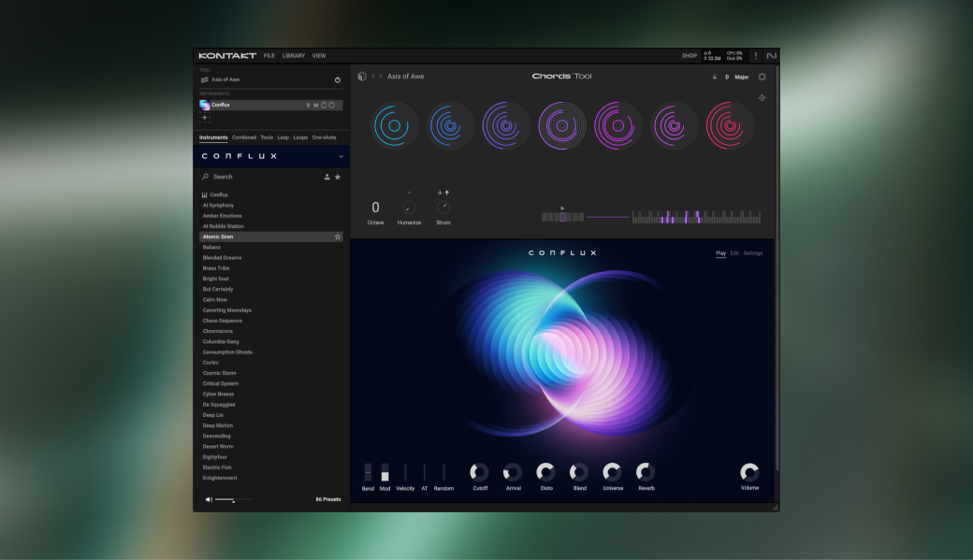Trigger the second blue chord disc
This screenshot has width=973, height=560.
click(x=450, y=126)
